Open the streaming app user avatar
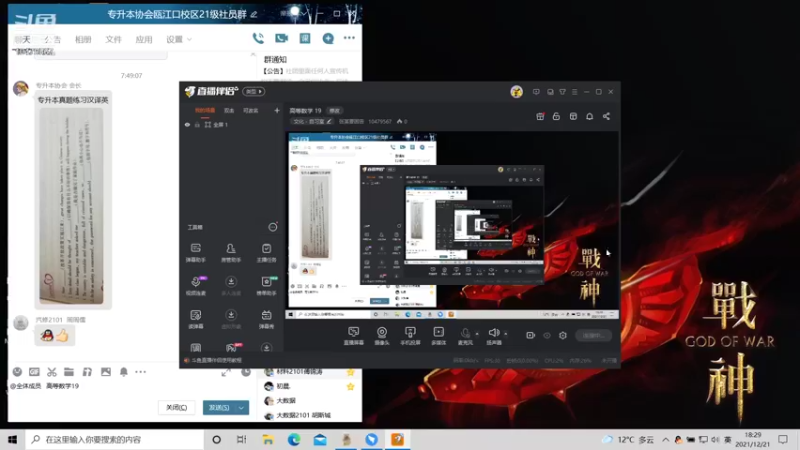This screenshot has width=800, height=450. click(516, 92)
